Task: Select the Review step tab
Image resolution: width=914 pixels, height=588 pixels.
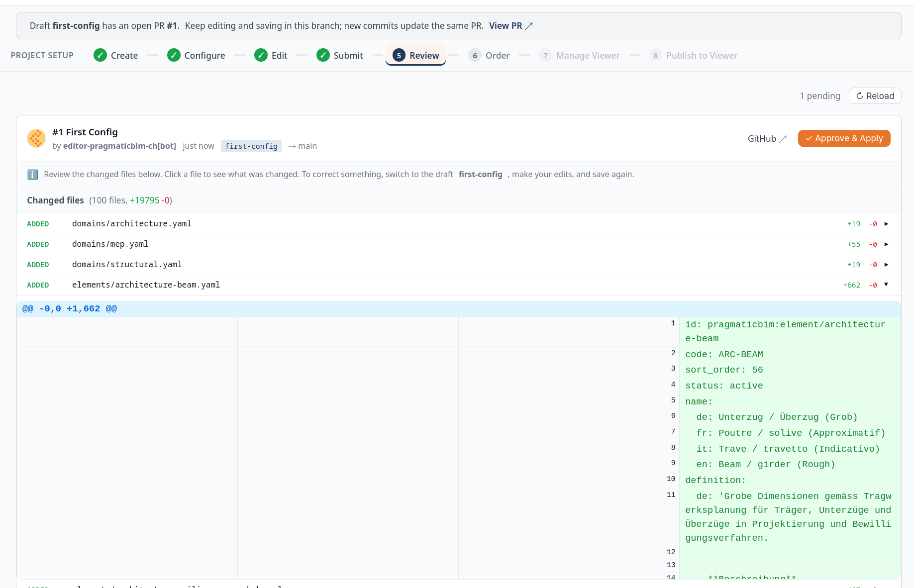Action: [x=415, y=55]
